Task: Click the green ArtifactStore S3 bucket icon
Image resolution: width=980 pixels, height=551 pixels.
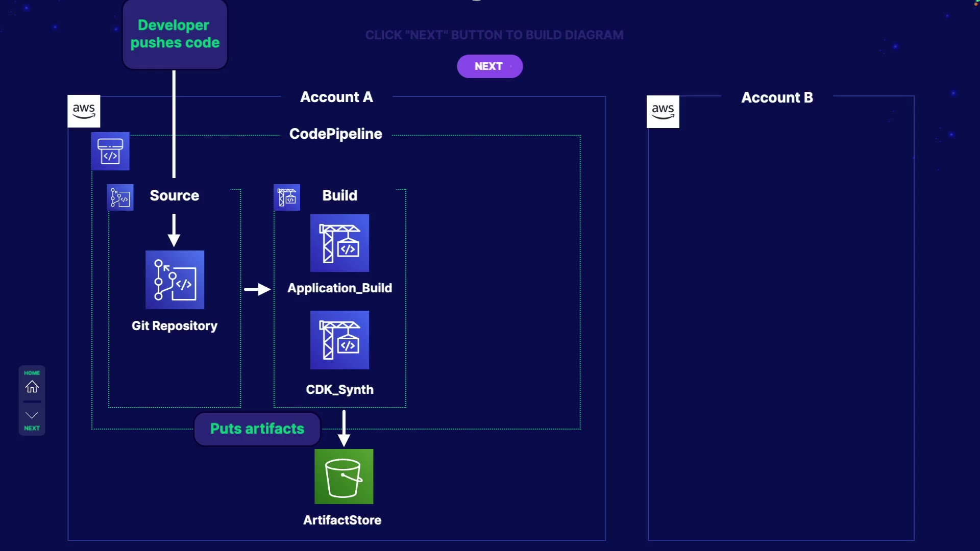Action: (x=344, y=477)
